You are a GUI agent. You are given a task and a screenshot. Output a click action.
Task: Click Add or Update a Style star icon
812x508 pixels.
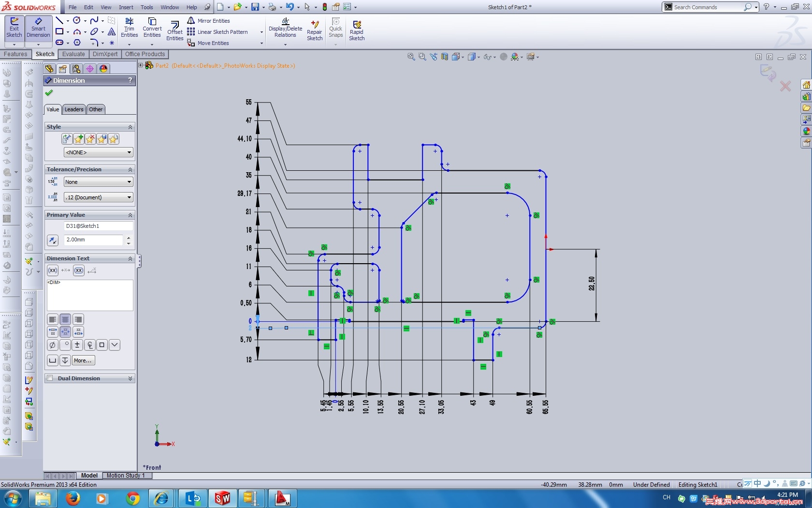point(79,139)
